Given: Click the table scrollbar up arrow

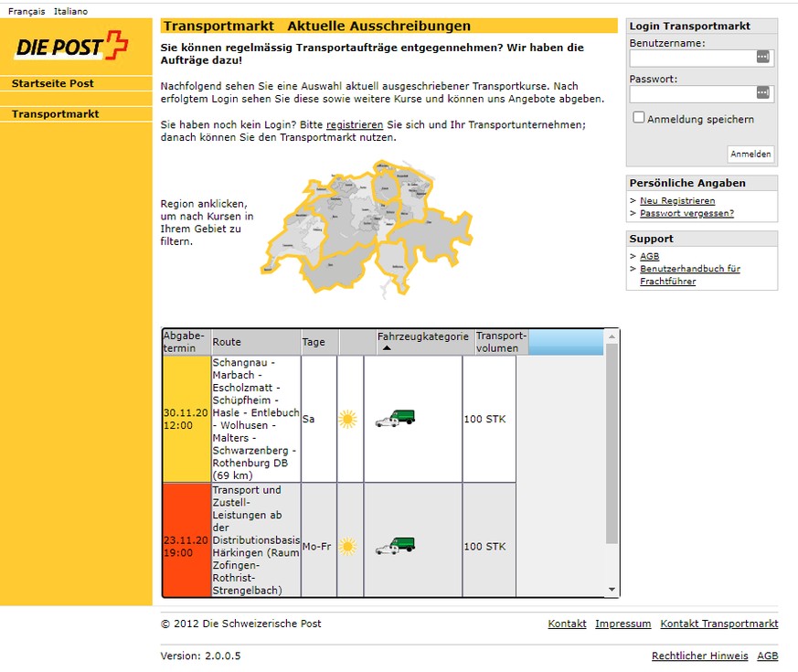Looking at the screenshot, I should [612, 336].
